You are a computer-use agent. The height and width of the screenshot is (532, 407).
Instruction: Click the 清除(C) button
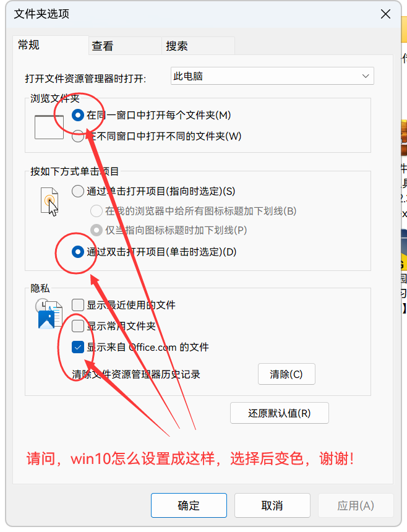click(x=286, y=374)
